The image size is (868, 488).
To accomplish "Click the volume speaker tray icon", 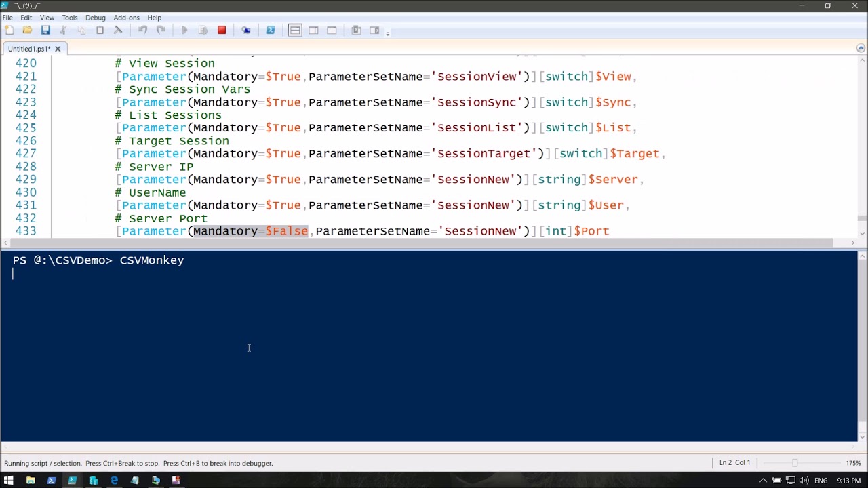I will click(804, 481).
